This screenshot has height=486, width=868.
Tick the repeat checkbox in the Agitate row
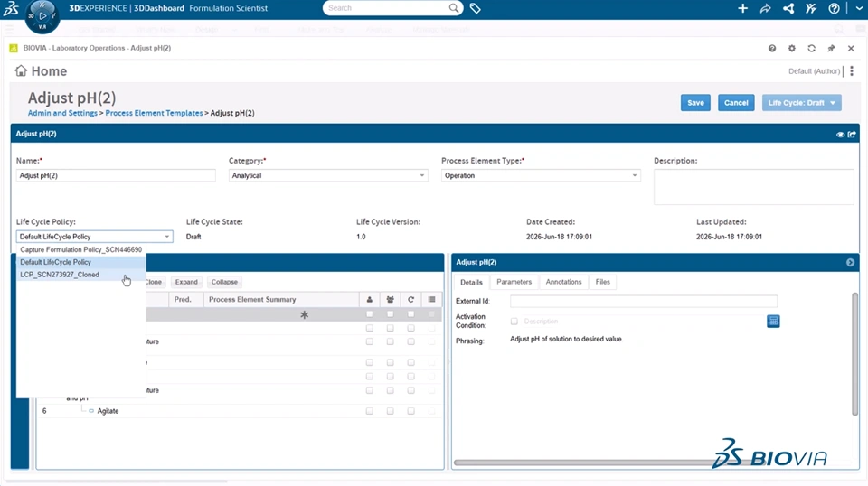click(410, 411)
